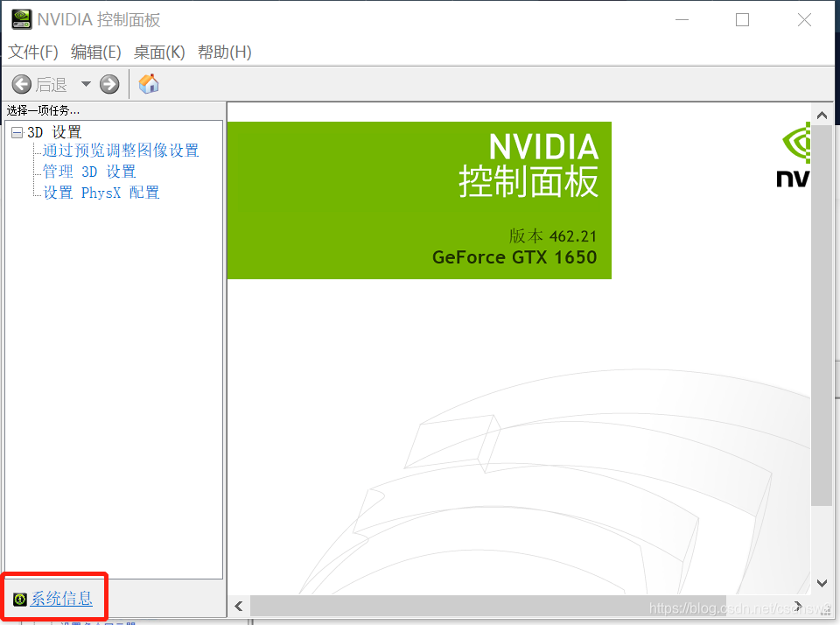The width and height of the screenshot is (840, 625).
Task: Collapse the 3D 设置 tree node
Action: tap(17, 132)
